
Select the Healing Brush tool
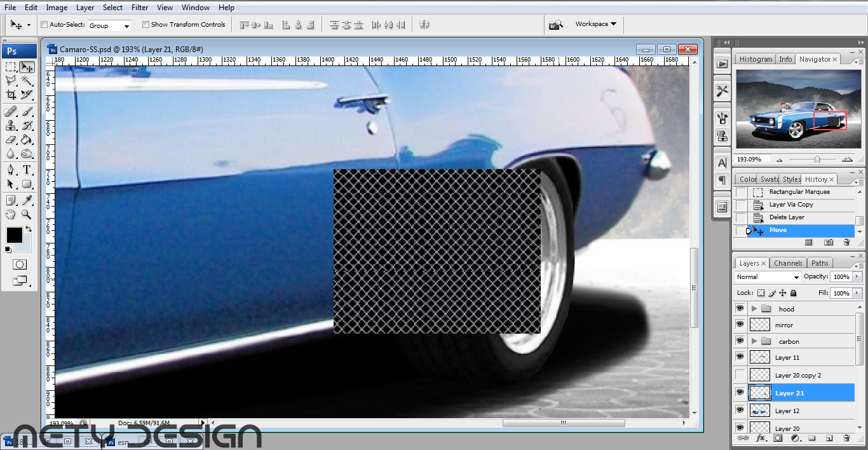11,112
